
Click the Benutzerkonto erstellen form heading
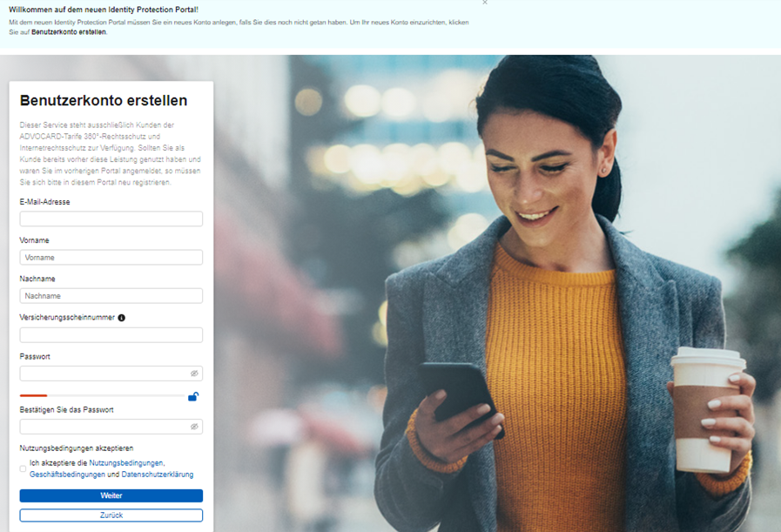click(103, 101)
